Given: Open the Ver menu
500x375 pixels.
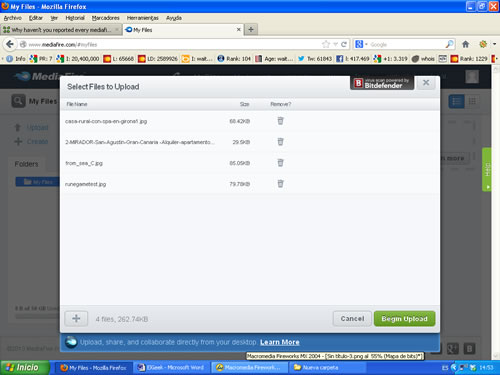Looking at the screenshot, I should tap(54, 18).
